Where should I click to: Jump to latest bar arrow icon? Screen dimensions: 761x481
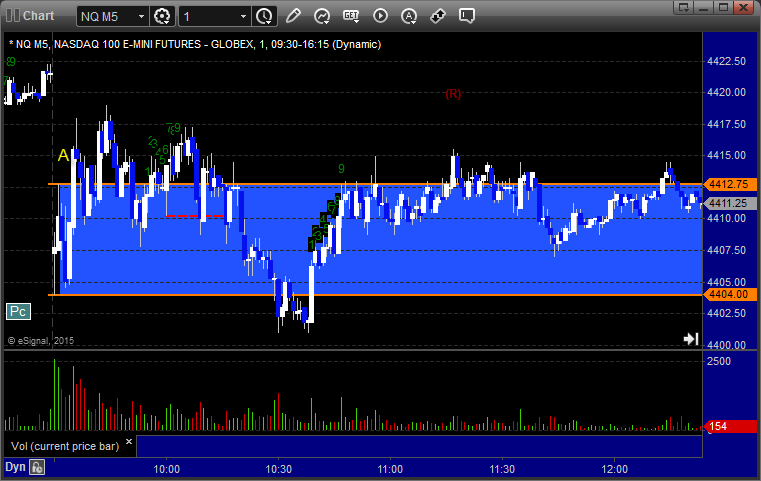691,338
